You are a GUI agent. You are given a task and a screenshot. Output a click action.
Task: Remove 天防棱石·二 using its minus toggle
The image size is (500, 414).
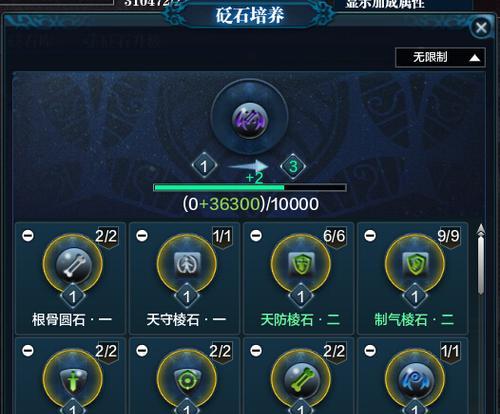256,236
